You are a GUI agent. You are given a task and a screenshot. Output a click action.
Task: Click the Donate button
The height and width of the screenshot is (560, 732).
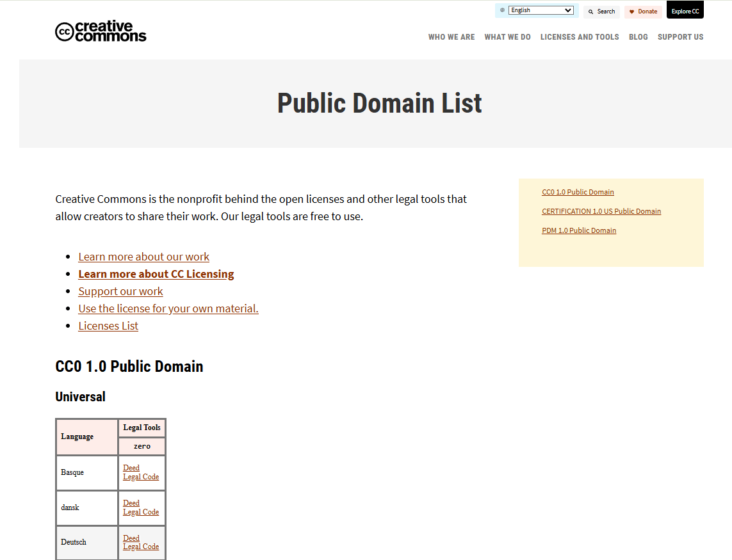643,12
